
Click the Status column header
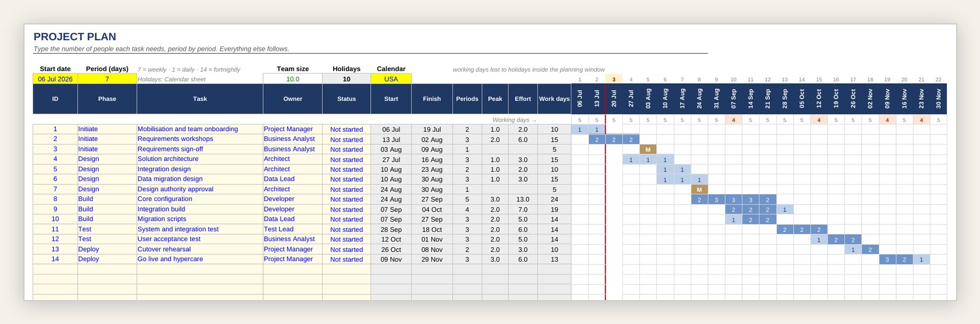coord(346,98)
